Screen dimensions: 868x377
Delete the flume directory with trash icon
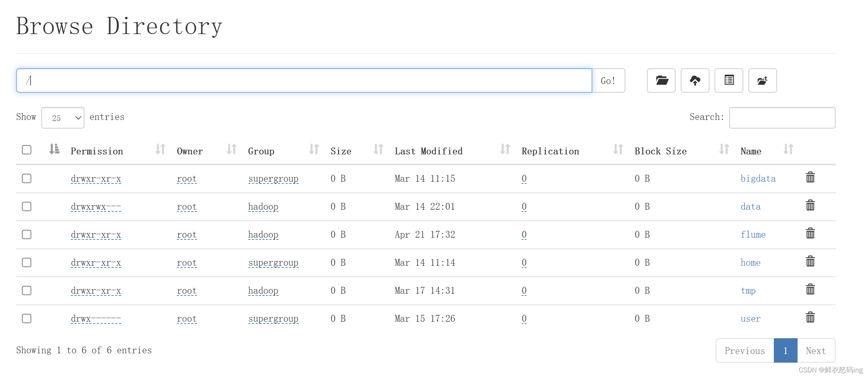pyautogui.click(x=810, y=233)
